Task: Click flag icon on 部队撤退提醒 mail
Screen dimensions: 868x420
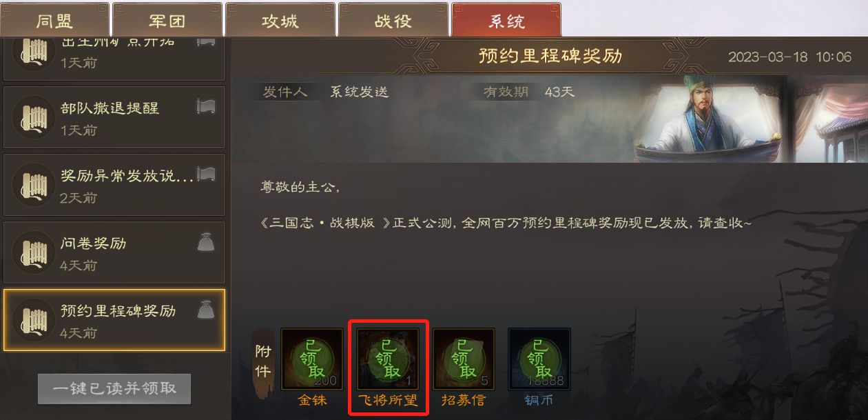Action: pos(206,107)
